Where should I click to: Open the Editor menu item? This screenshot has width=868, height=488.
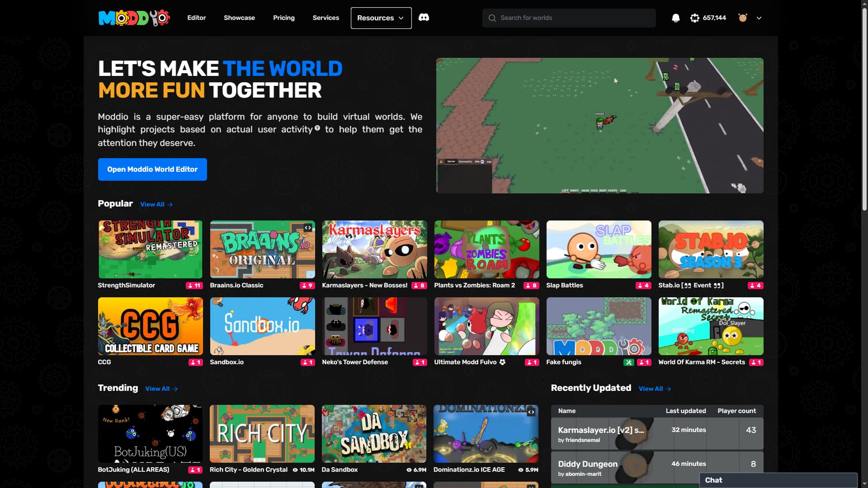(197, 18)
